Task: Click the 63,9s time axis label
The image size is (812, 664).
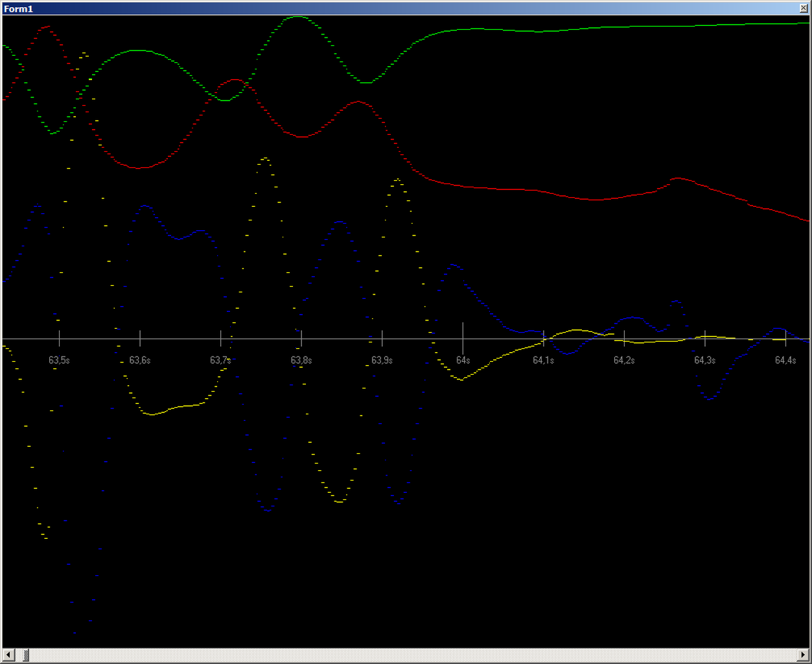Action: pyautogui.click(x=382, y=360)
